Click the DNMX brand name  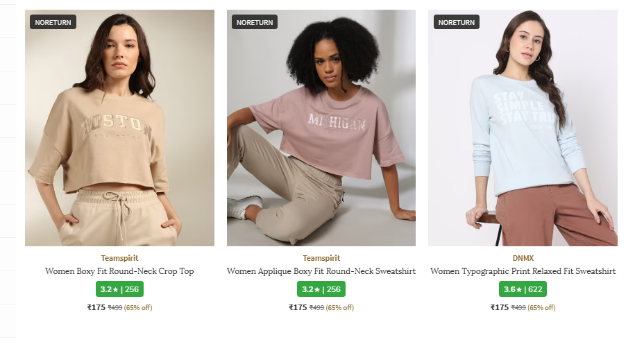click(523, 258)
